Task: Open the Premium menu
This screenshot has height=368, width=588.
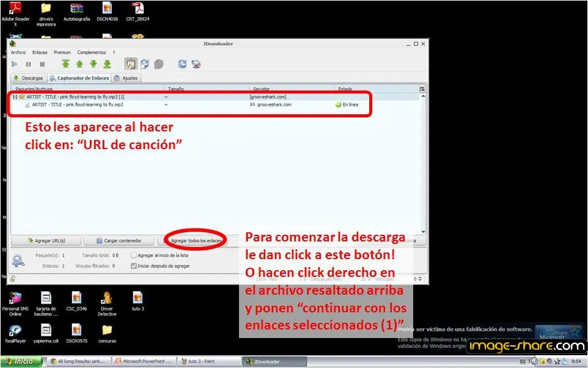Action: (x=62, y=53)
